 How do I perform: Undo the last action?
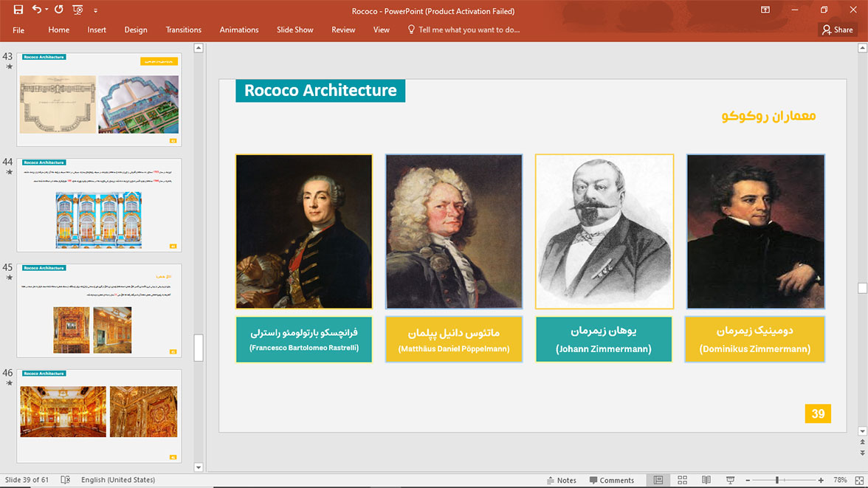(x=37, y=10)
